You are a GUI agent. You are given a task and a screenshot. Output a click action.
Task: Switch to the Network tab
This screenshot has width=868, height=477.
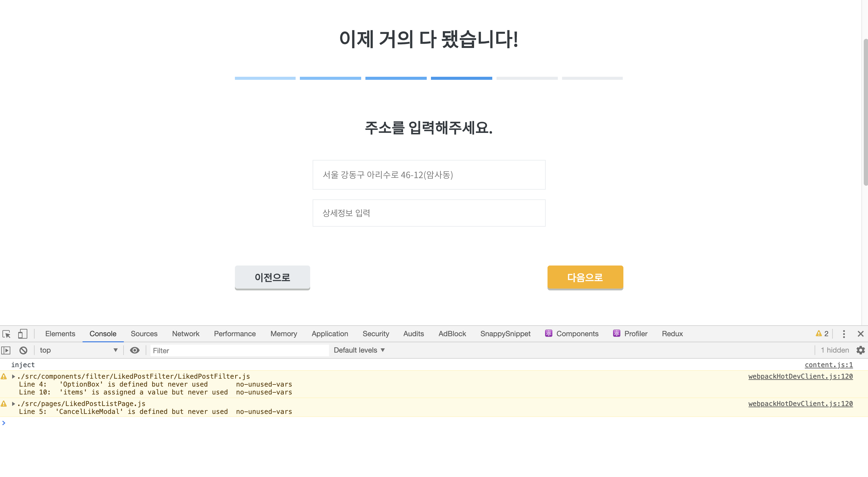click(185, 334)
